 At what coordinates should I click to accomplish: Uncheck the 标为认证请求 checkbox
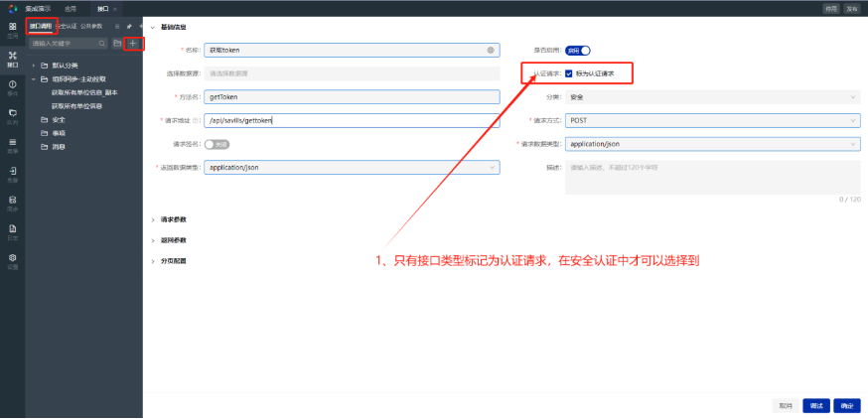pyautogui.click(x=568, y=73)
